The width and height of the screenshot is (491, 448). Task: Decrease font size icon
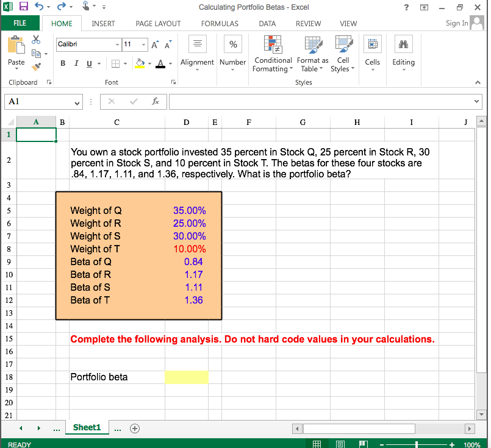tap(168, 44)
